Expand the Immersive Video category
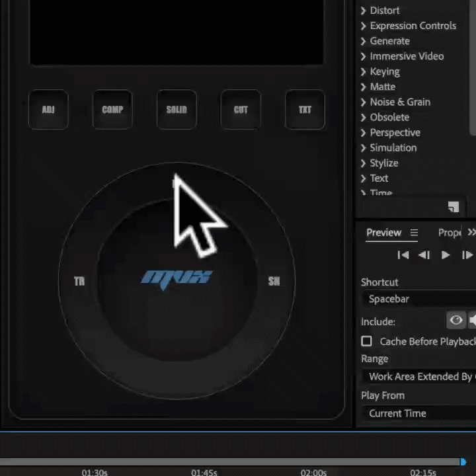Viewport: 476px width, 476px height. (363, 56)
